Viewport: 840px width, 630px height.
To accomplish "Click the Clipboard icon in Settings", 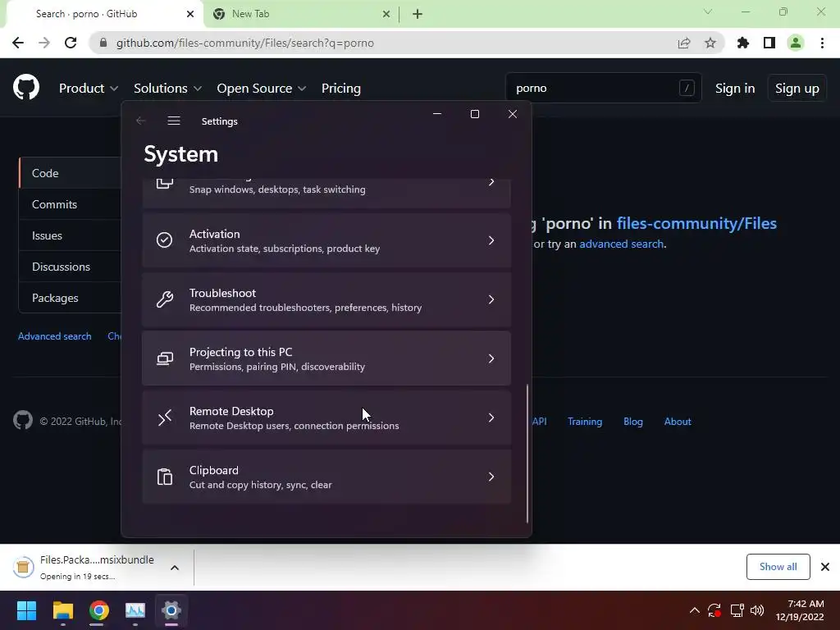I will [164, 477].
